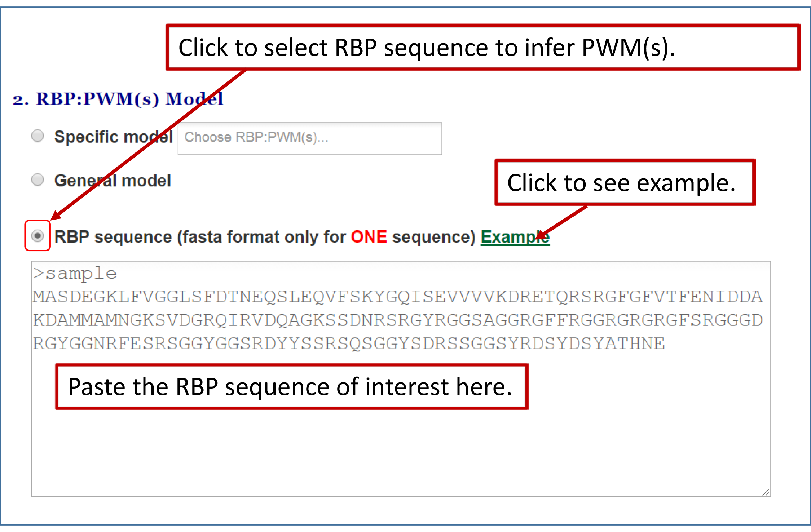The width and height of the screenshot is (811, 532).
Task: Click the red 'ONE' word in label
Action: coord(369,237)
